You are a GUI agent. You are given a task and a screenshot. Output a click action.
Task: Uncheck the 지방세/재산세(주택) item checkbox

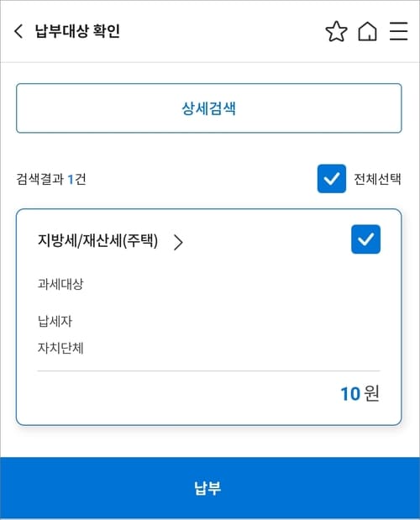tap(365, 239)
